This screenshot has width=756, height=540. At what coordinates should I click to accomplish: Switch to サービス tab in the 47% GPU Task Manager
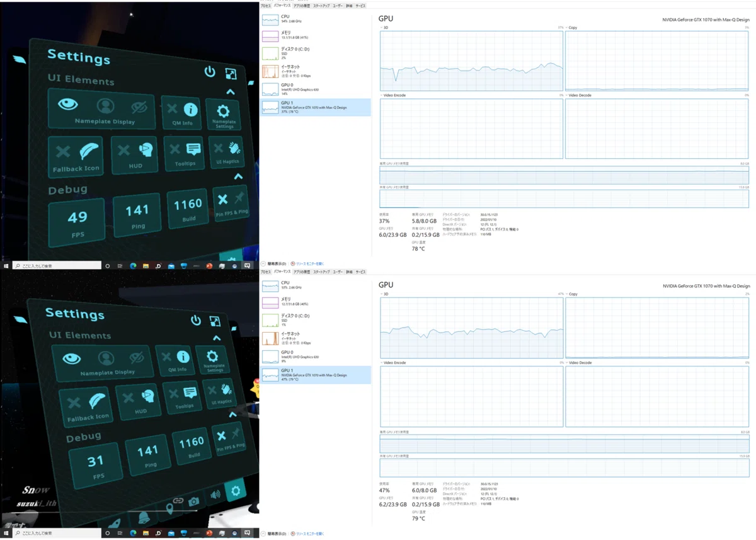coord(360,272)
